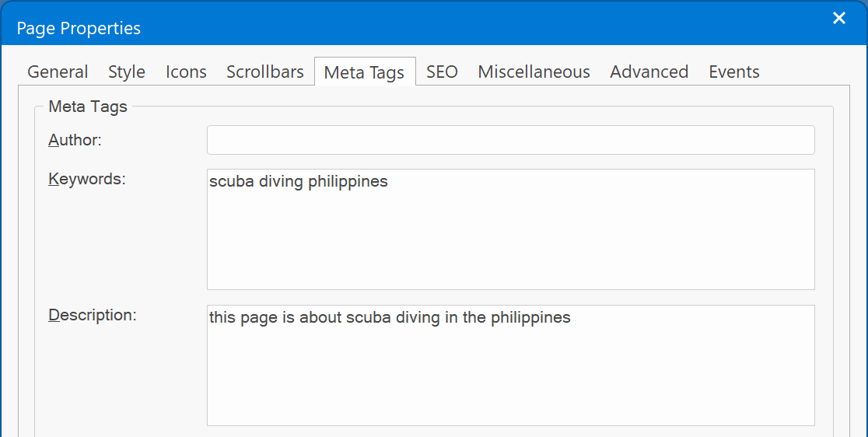
Task: Click the Description label
Action: (x=93, y=315)
